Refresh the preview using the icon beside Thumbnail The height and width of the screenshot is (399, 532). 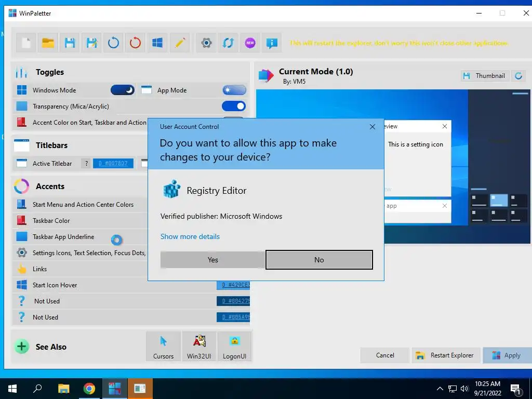tap(518, 76)
